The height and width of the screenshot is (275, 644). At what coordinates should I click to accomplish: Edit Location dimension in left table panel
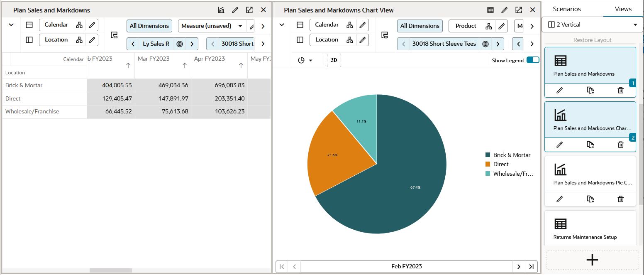(92, 40)
